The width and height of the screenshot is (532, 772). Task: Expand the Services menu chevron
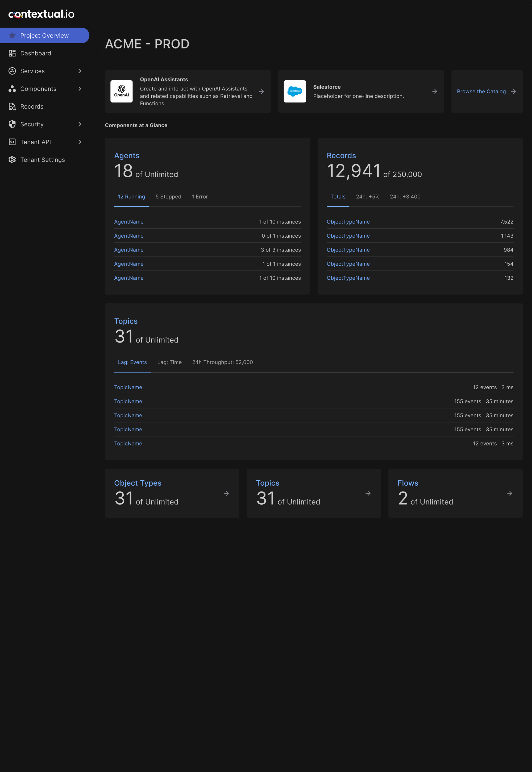coord(80,71)
